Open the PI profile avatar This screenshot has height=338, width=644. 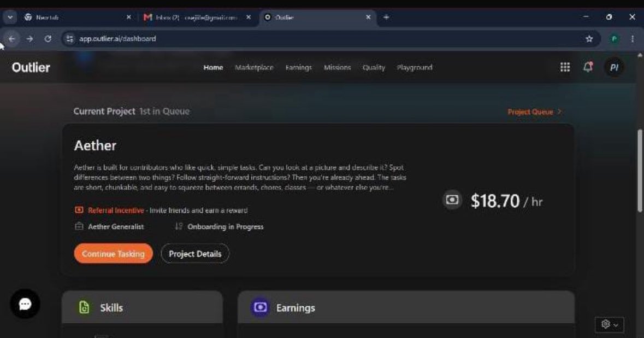[614, 67]
